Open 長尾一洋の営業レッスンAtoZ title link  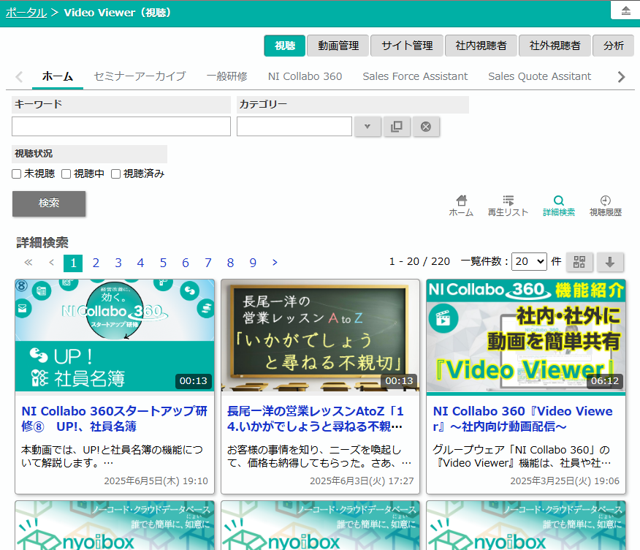[315, 419]
